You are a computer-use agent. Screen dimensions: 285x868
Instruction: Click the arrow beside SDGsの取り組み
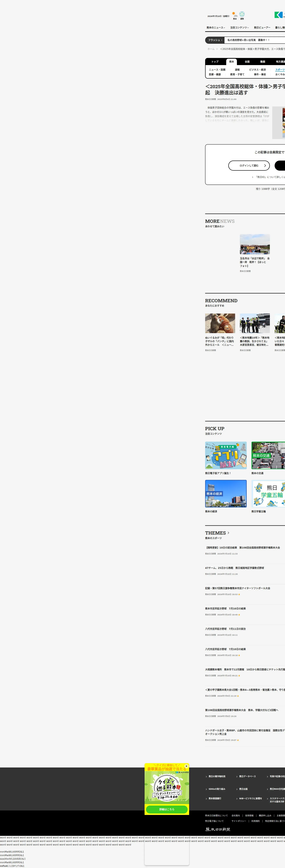pyautogui.click(x=206, y=789)
